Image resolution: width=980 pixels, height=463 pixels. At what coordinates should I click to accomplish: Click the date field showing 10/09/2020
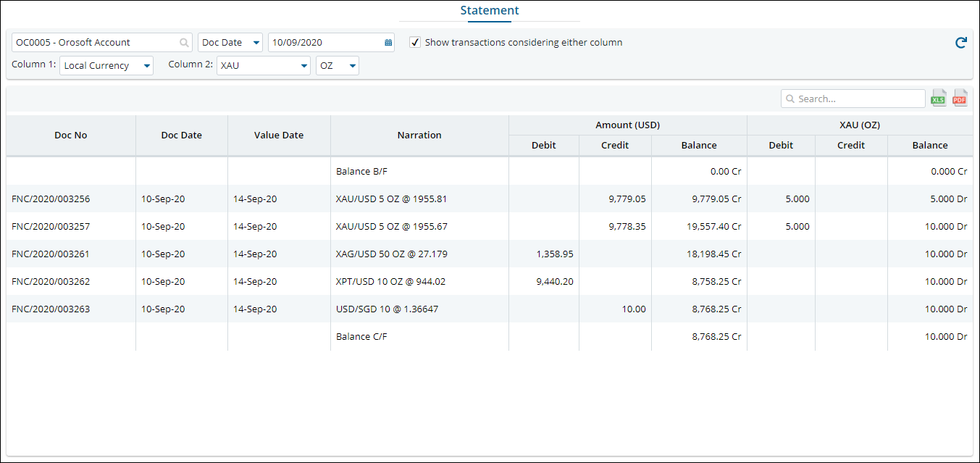click(324, 43)
